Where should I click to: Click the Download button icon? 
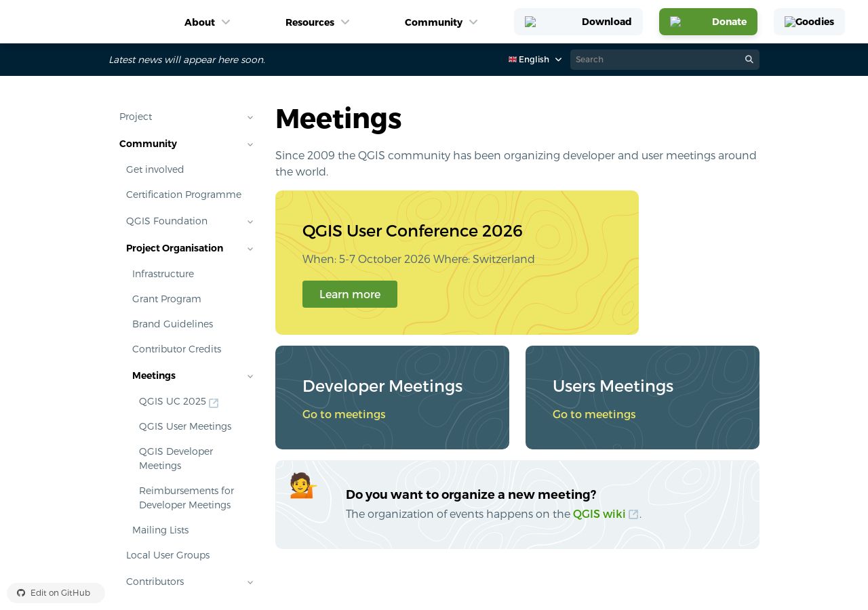530,22
